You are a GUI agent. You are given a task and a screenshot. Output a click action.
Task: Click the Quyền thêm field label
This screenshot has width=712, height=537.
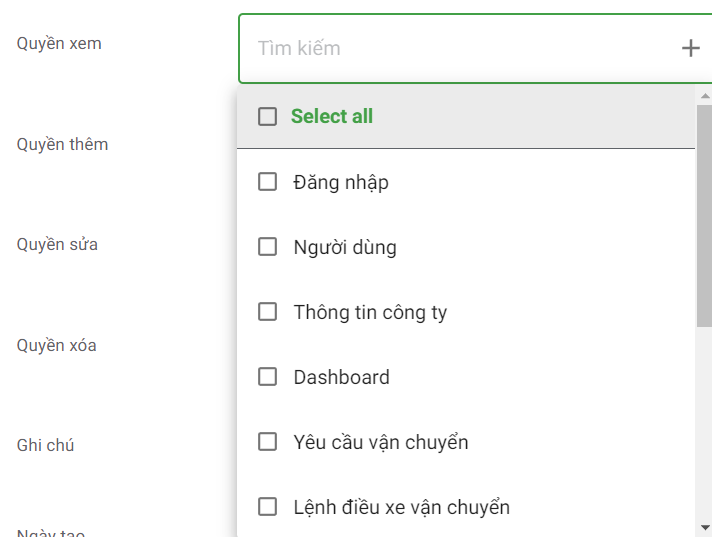coord(62,144)
